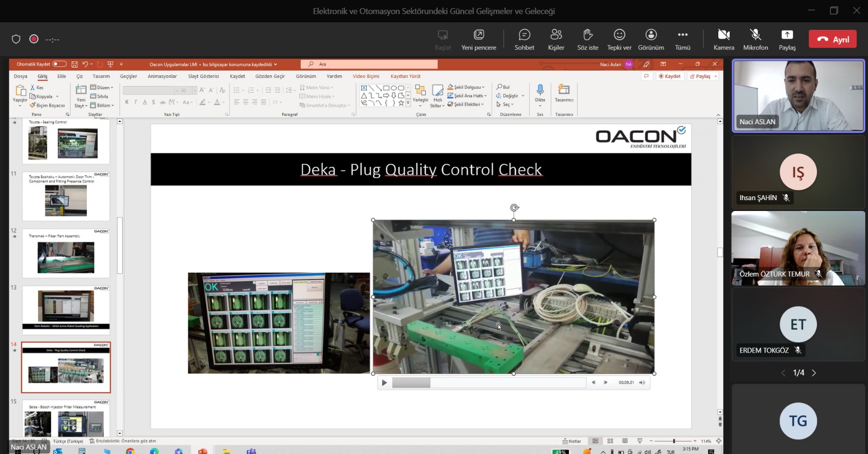Open the Kayıttan Yürüt tab

[406, 76]
